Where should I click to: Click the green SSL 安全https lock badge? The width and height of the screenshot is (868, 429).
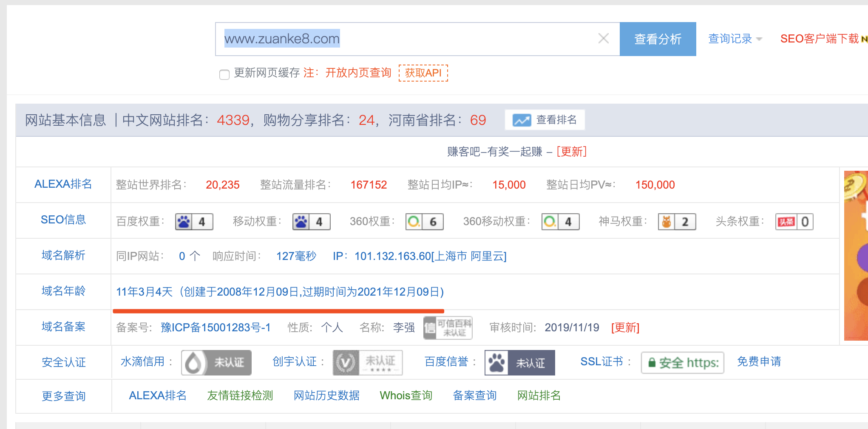[x=683, y=362]
